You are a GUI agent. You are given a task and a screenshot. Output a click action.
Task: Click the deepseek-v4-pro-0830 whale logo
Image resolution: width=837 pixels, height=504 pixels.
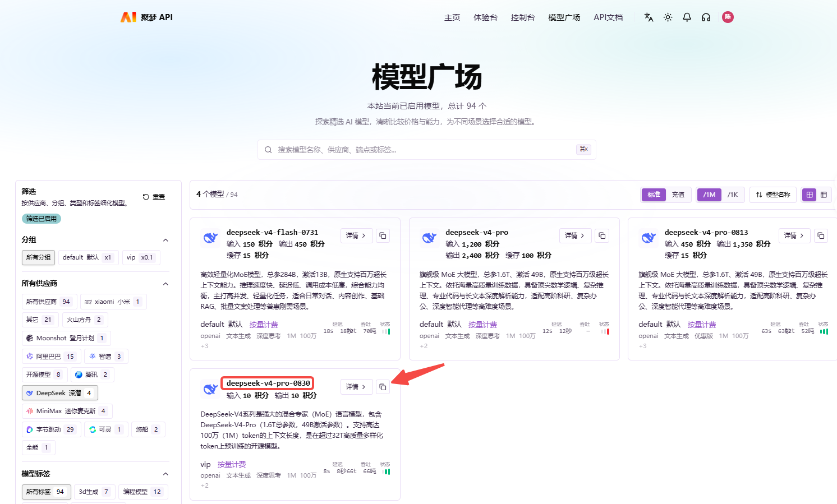tap(210, 389)
